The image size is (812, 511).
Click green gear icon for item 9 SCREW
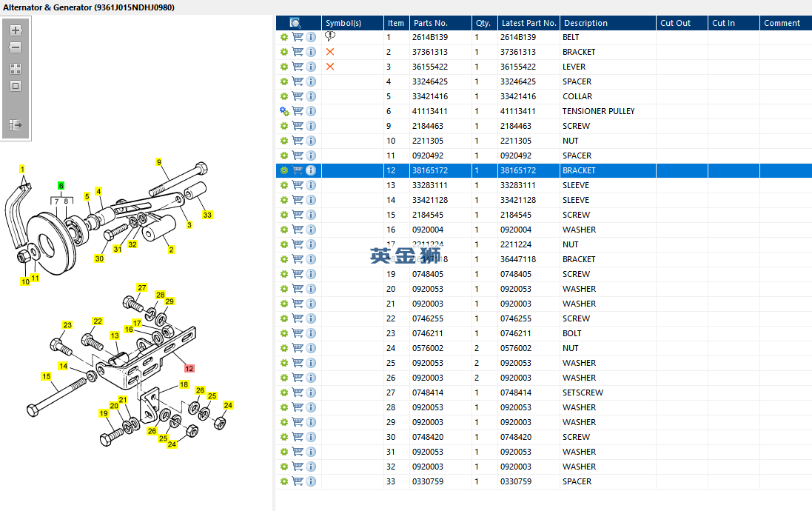pos(284,126)
